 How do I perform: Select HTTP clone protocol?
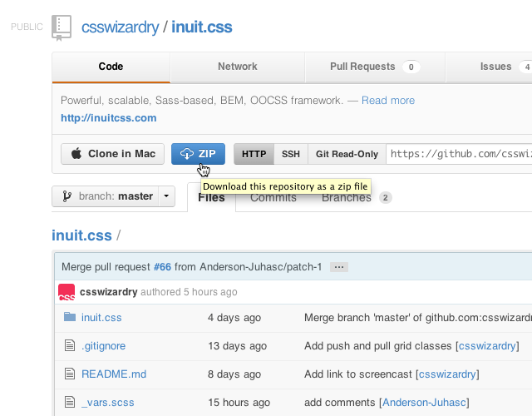(254, 154)
